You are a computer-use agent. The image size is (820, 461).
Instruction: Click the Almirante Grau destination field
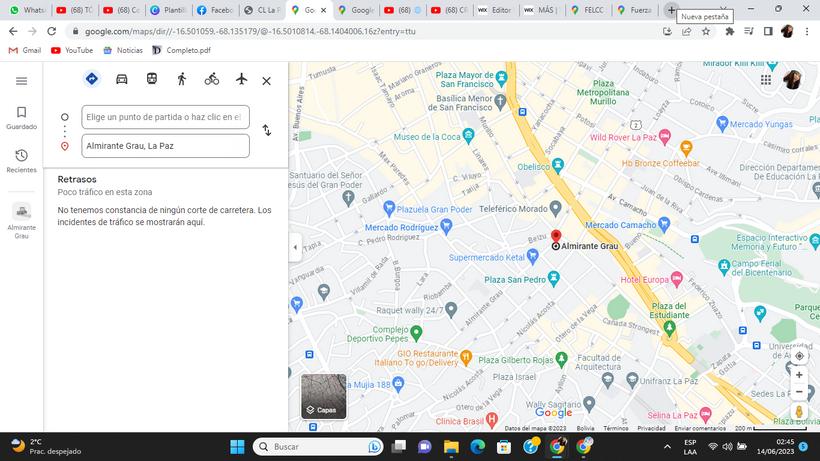tap(165, 146)
